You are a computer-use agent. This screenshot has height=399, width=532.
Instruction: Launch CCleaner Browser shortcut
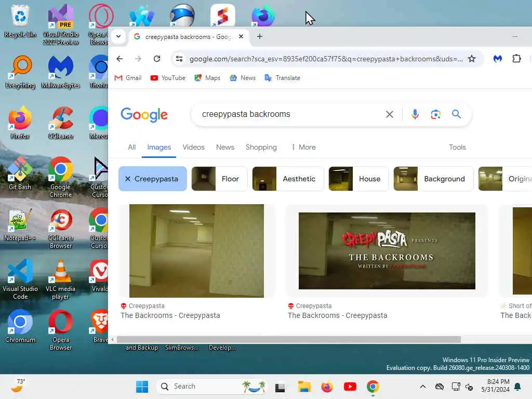(61, 229)
